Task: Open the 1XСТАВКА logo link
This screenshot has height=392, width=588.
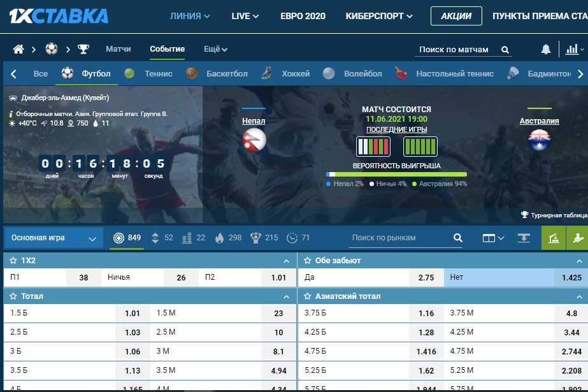Action: point(59,16)
